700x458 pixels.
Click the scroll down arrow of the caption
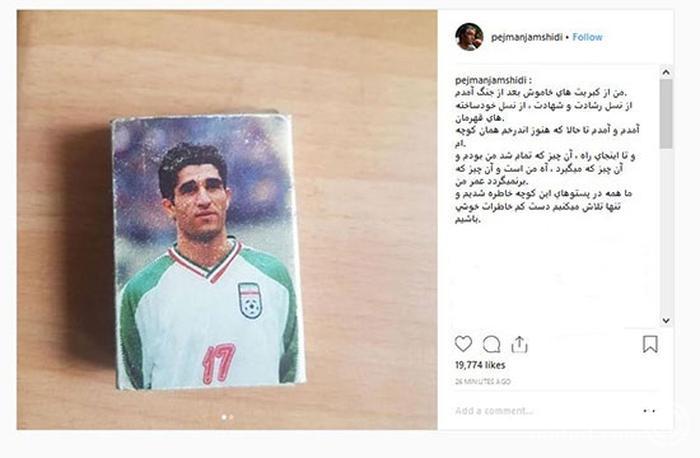click(666, 321)
